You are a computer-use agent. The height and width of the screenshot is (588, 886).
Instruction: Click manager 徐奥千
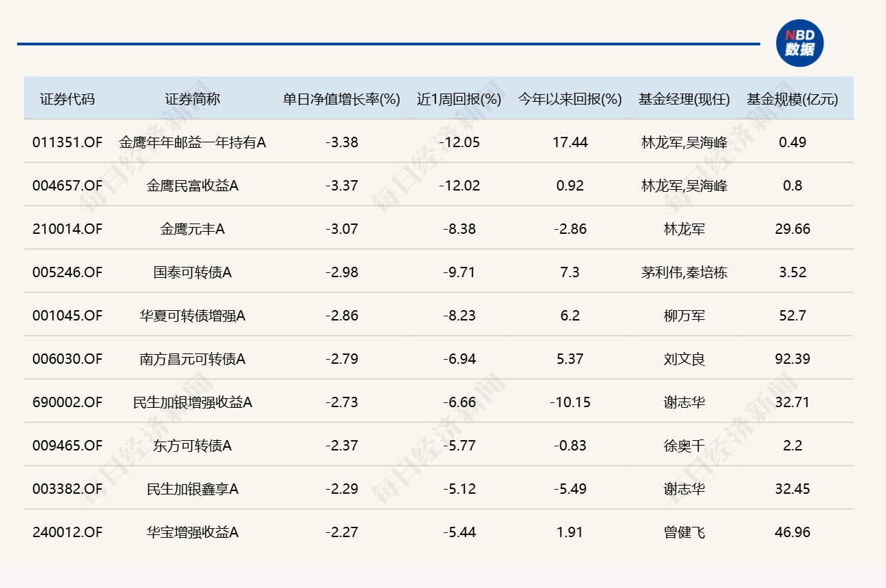(x=684, y=446)
